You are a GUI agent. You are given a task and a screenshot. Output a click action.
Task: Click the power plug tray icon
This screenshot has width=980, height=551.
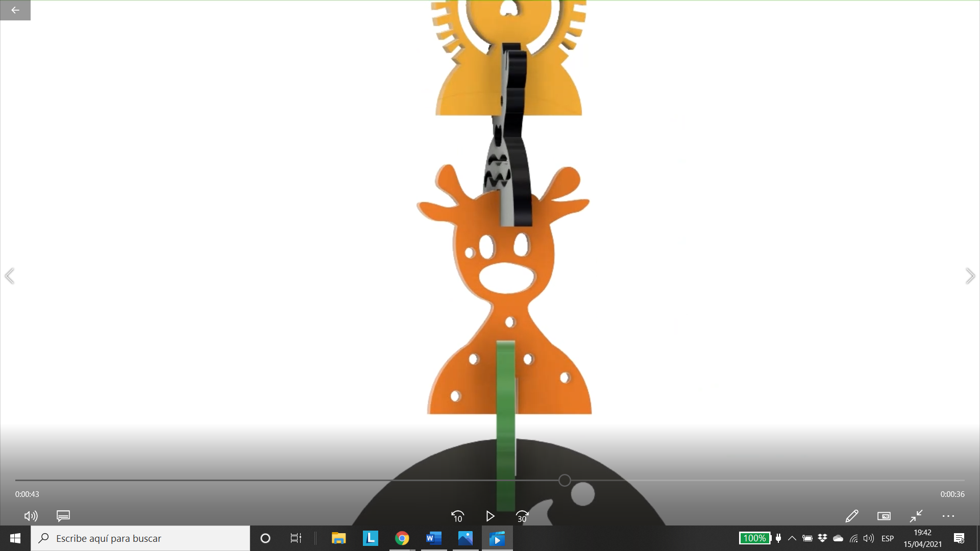pyautogui.click(x=778, y=538)
